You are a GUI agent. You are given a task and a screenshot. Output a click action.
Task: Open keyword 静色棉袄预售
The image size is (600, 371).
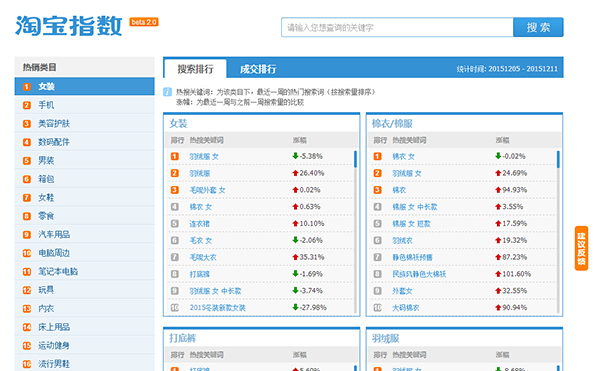[412, 257]
